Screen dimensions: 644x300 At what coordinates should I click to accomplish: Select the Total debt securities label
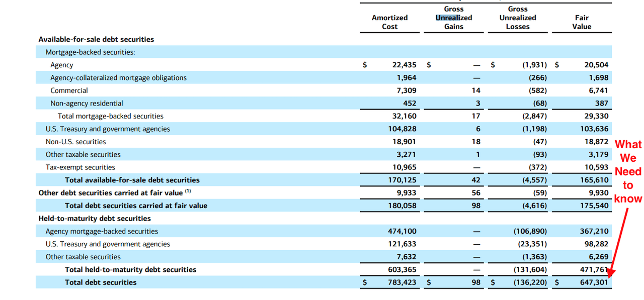pos(101,282)
